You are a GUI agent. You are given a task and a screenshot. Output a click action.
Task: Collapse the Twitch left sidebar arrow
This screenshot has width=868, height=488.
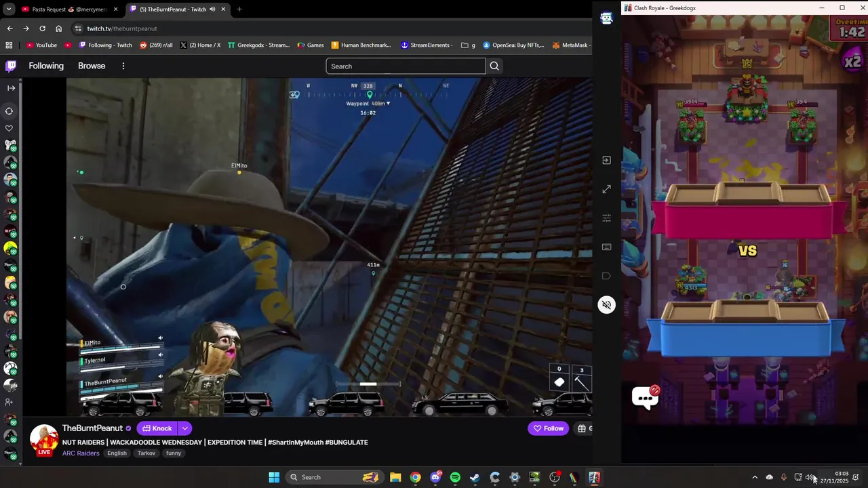click(11, 87)
